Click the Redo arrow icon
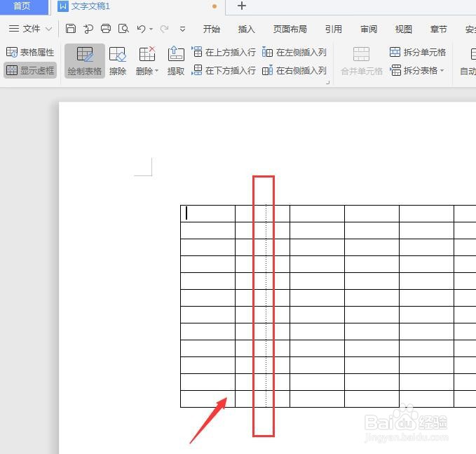476x454 pixels. tap(164, 29)
